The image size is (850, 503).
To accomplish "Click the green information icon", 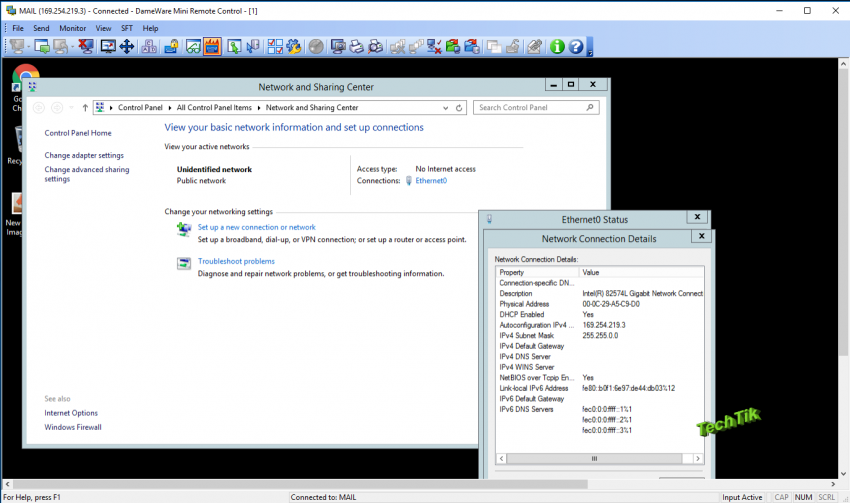I will coord(557,47).
